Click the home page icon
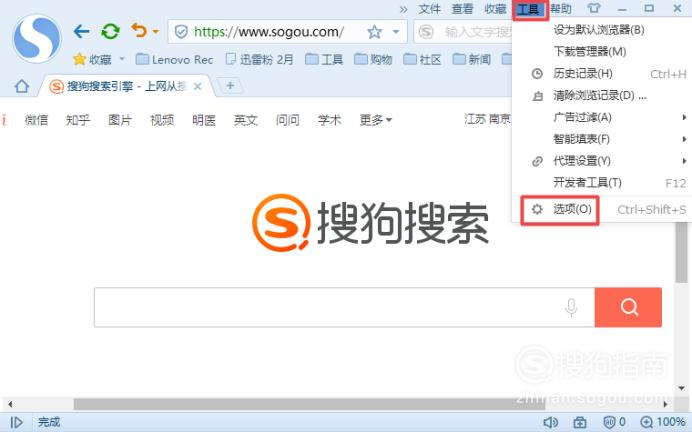The width and height of the screenshot is (692, 432). 21,86
